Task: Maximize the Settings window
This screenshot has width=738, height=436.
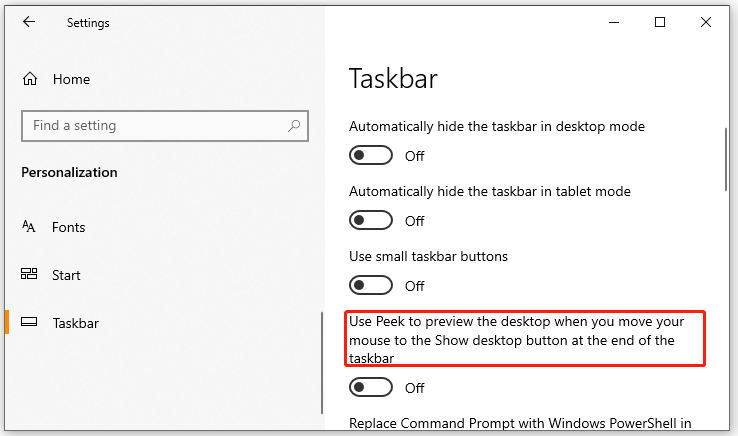Action: click(660, 22)
